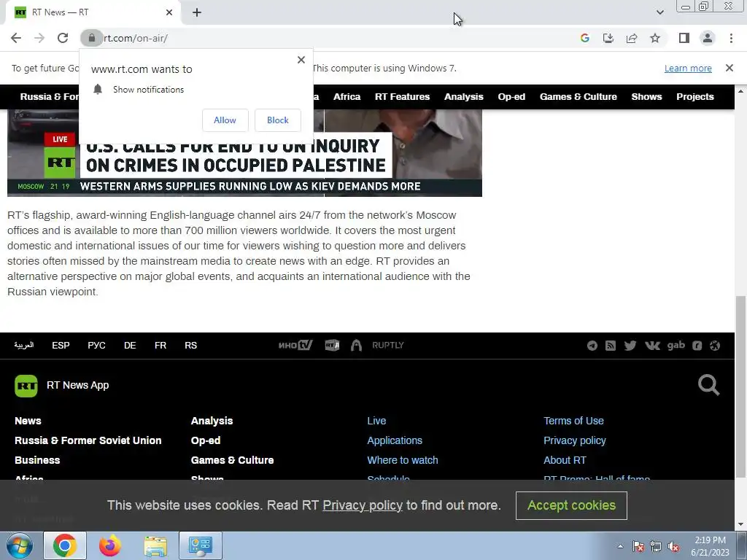This screenshot has height=560, width=747.
Task: Reload the RT page
Action: tap(63, 38)
